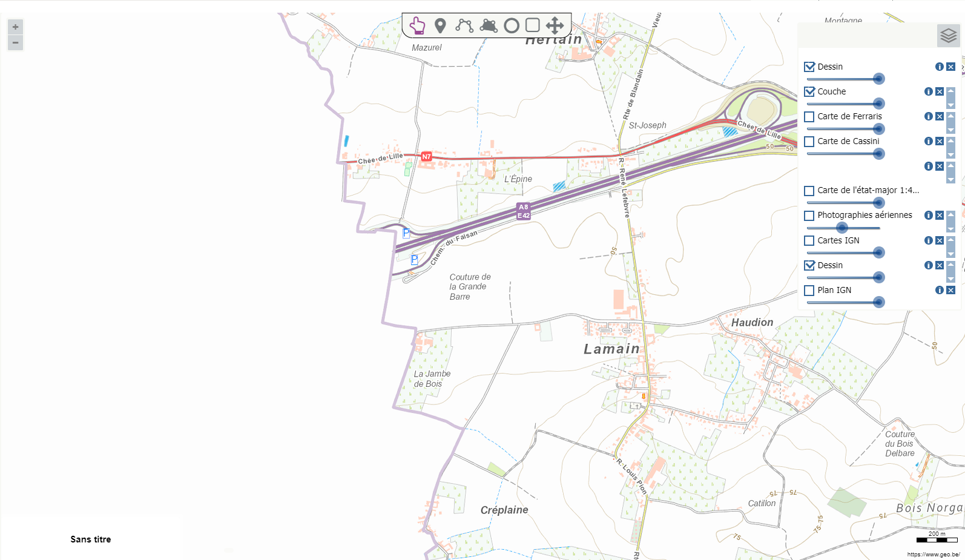Zoom in with the plus button

pyautogui.click(x=15, y=27)
